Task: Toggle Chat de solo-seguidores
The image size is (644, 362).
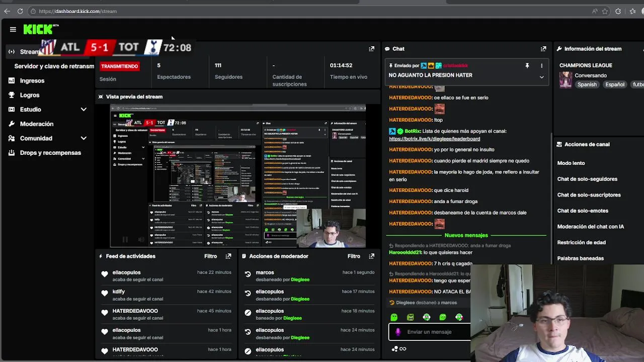Action: pyautogui.click(x=587, y=179)
